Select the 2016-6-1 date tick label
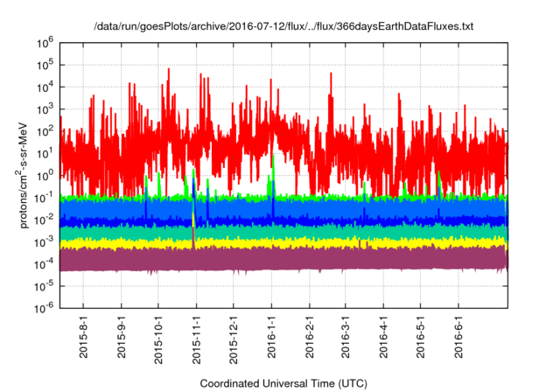560x392 pixels. point(458,338)
